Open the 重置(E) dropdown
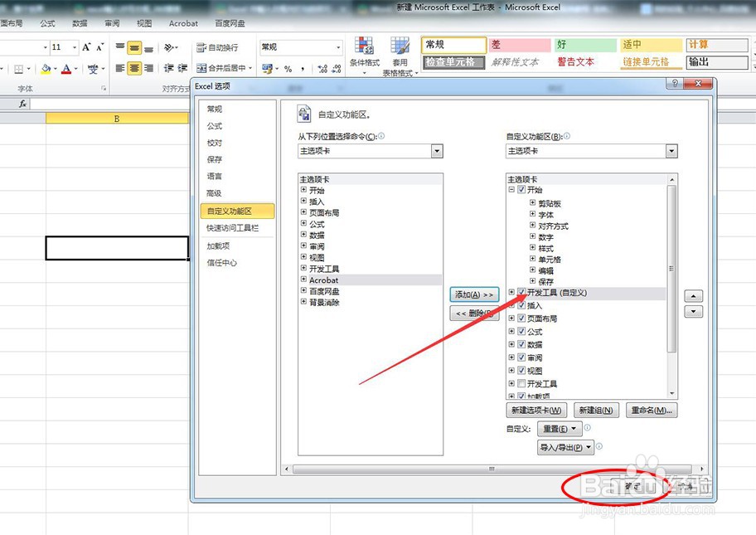Screen dimensions: 756x535 tap(560, 428)
